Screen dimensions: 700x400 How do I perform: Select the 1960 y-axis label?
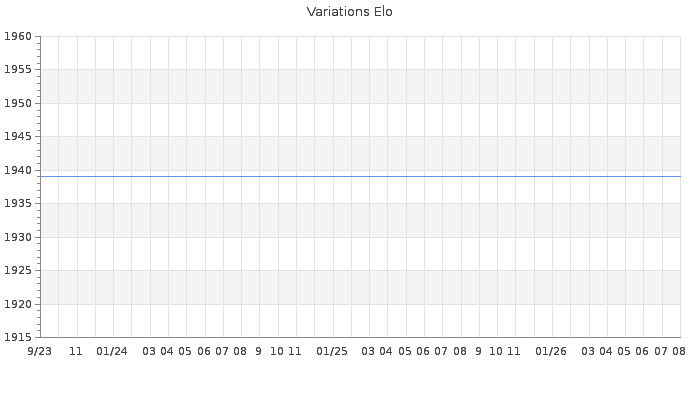pyautogui.click(x=18, y=36)
